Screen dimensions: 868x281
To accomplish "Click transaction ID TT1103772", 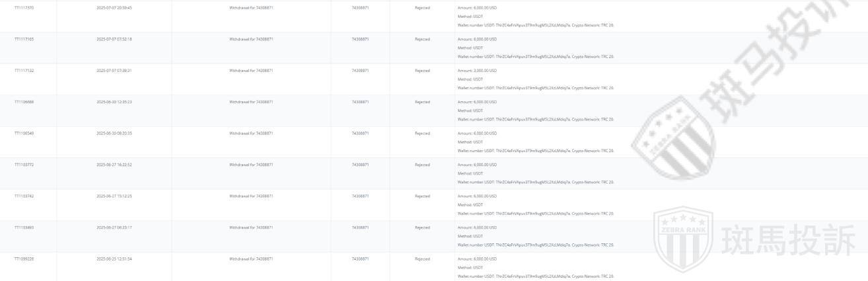I will tap(24, 165).
